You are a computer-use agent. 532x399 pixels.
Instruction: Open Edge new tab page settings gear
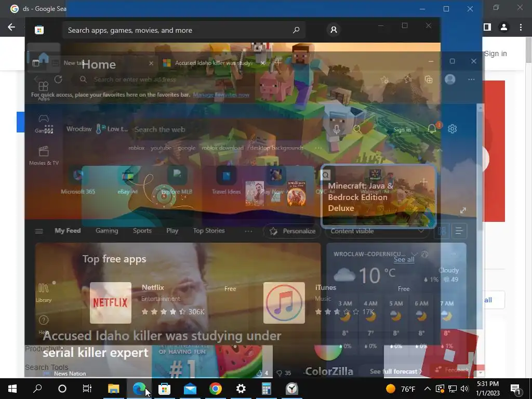click(x=452, y=129)
